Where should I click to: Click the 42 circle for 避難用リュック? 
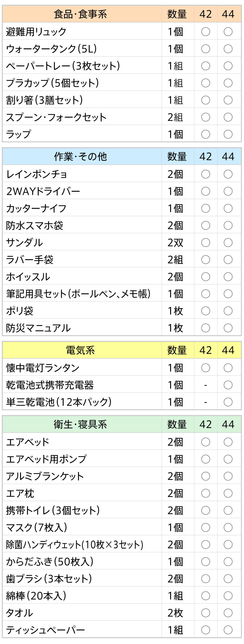[x=205, y=32]
